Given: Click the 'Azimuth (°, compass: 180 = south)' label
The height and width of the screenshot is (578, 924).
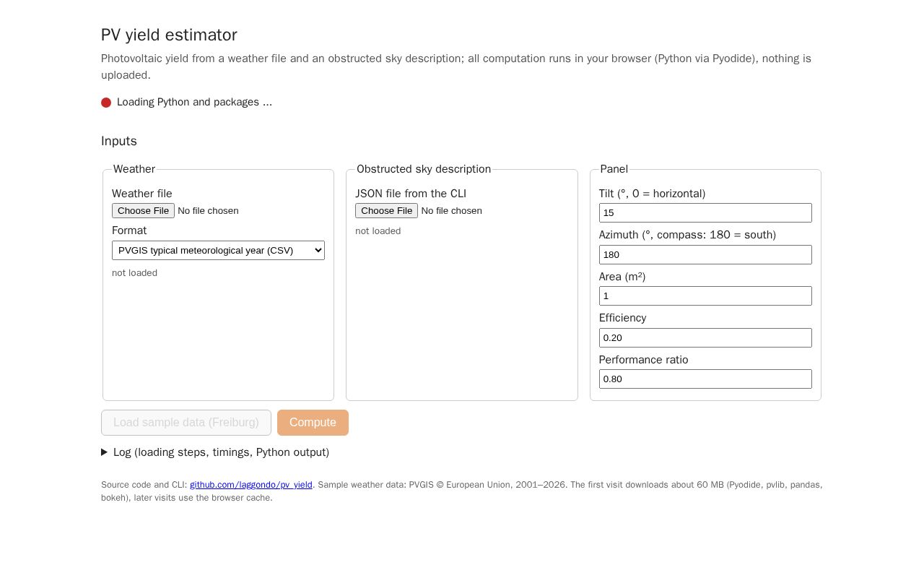Looking at the screenshot, I should pos(687,235).
